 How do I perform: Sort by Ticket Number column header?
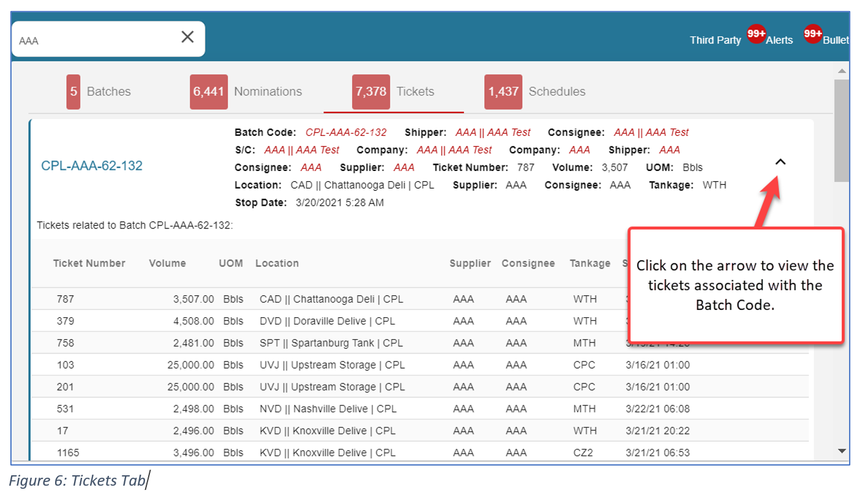coord(89,263)
